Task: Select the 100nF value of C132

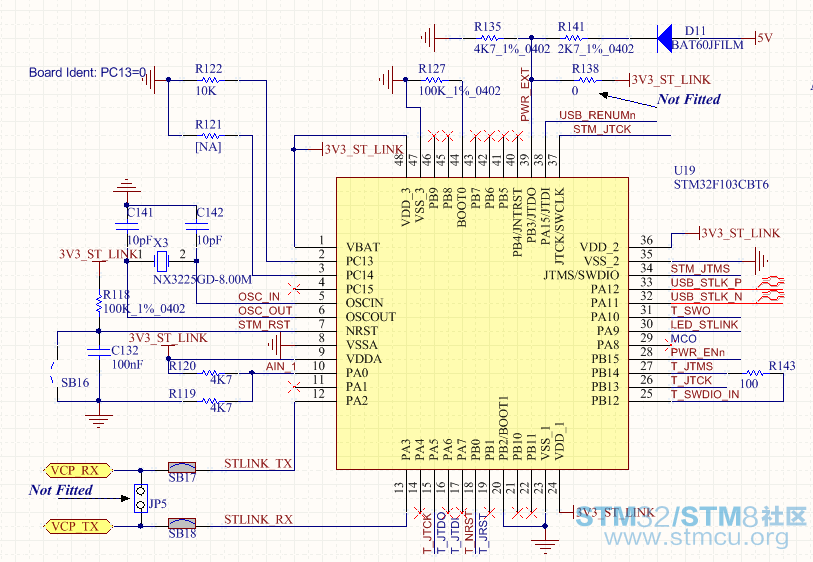Action: point(128,364)
